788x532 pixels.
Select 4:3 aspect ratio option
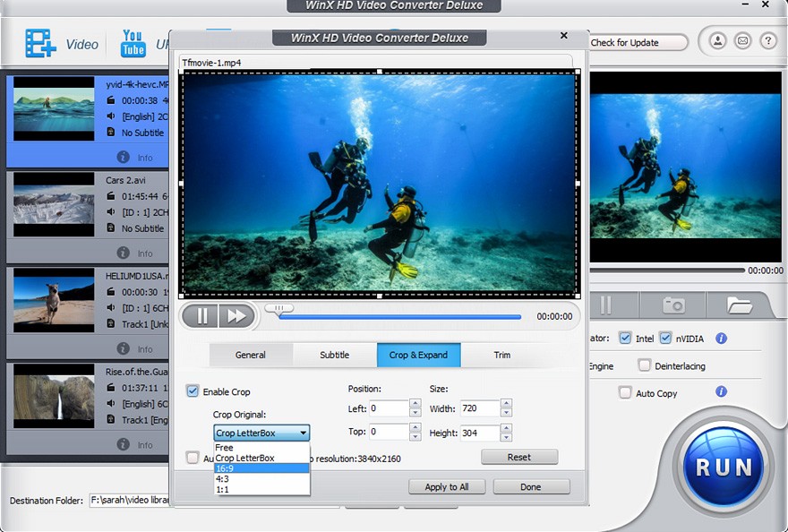225,478
